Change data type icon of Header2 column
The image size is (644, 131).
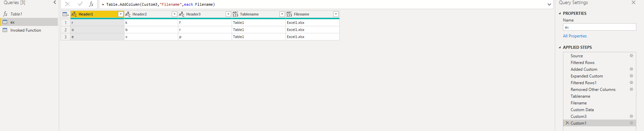click(x=128, y=14)
